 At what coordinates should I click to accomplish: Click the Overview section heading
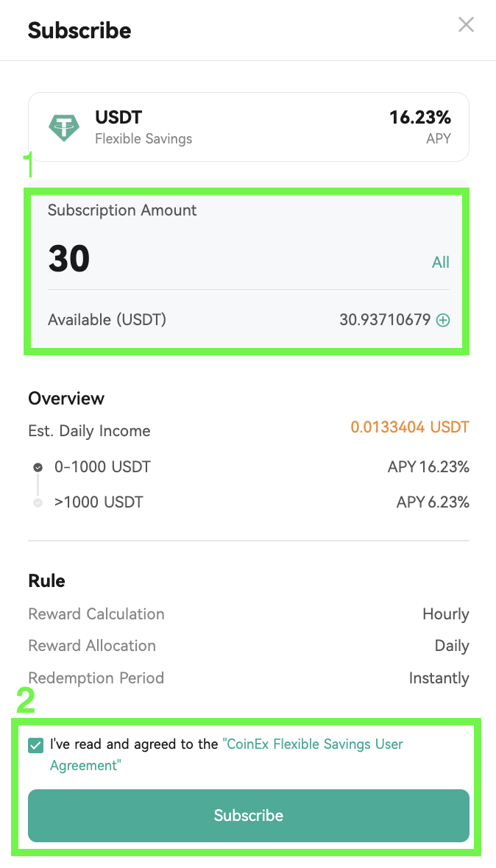66,399
